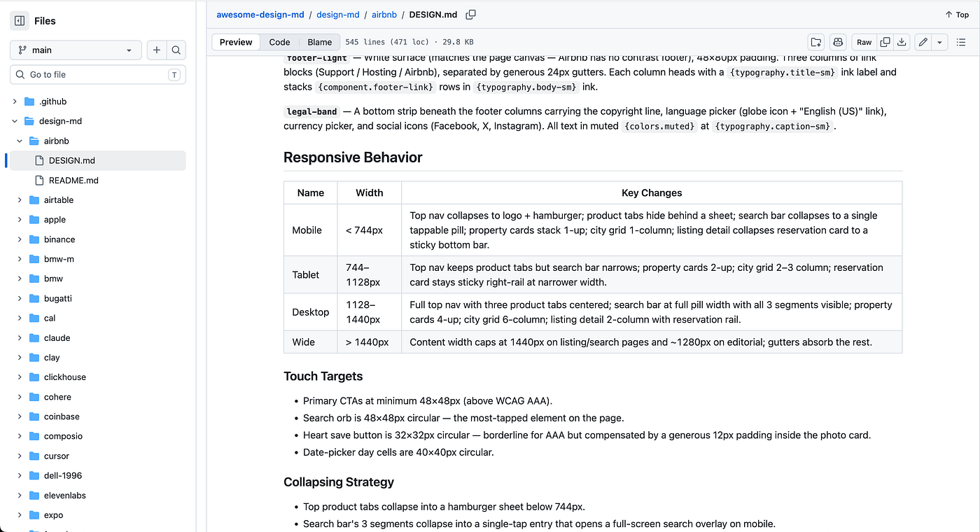Switch to the Preview tab

coord(236,42)
